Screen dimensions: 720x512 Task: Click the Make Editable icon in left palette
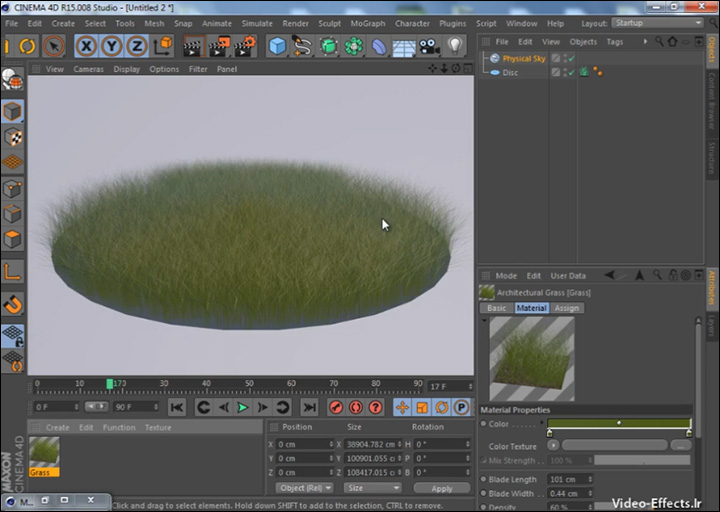coord(12,80)
